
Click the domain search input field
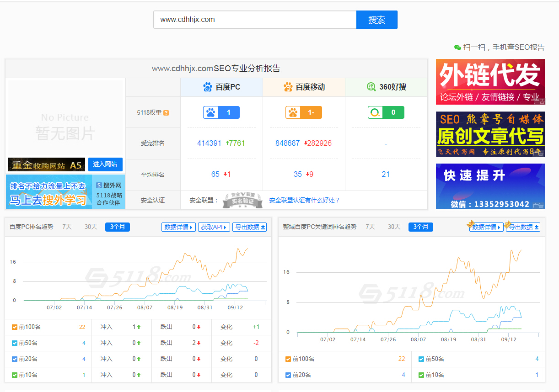(254, 20)
